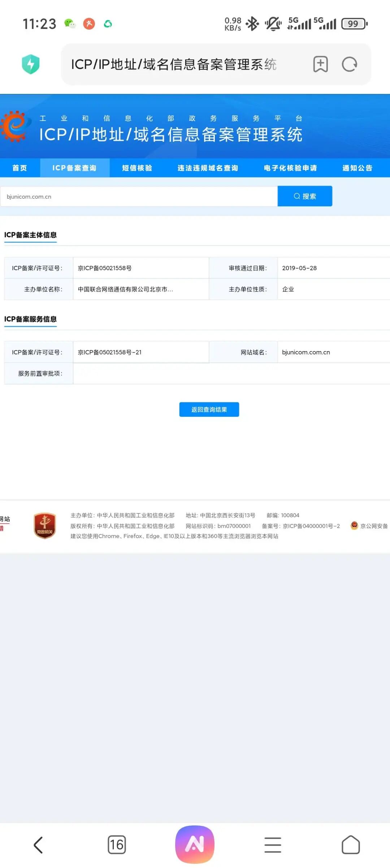The height and width of the screenshot is (868, 390).
Task: Add the page using the bookmark icon
Action: pos(320,64)
